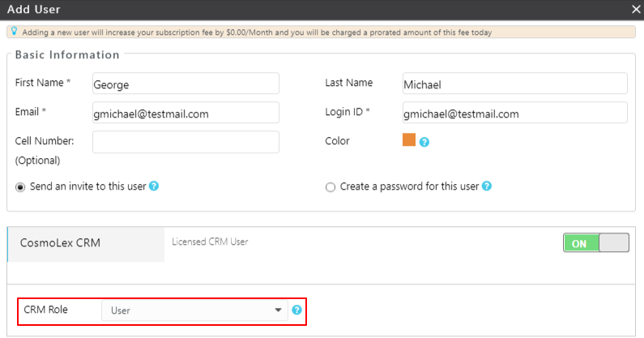Click help icon next to CRM Role
Screen dimensions: 644x338
pyautogui.click(x=296, y=310)
